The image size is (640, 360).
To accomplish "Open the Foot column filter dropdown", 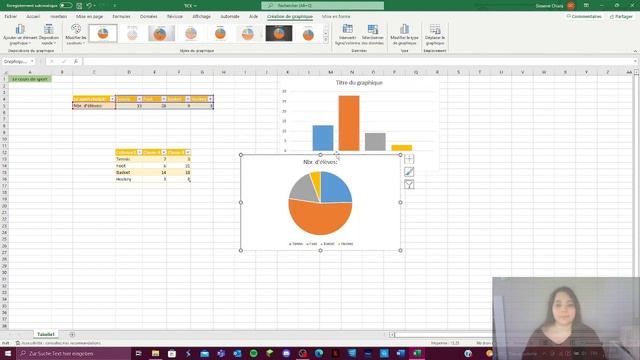I will [x=164, y=99].
